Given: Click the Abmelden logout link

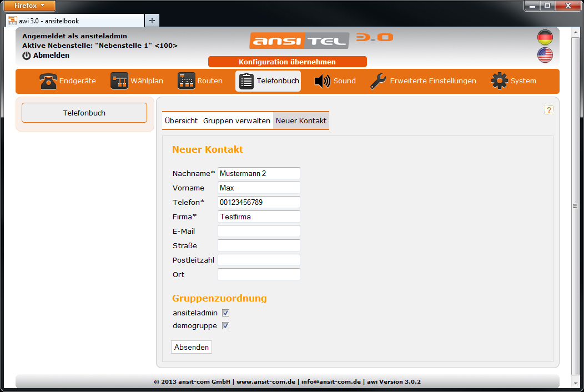Looking at the screenshot, I should (x=51, y=56).
